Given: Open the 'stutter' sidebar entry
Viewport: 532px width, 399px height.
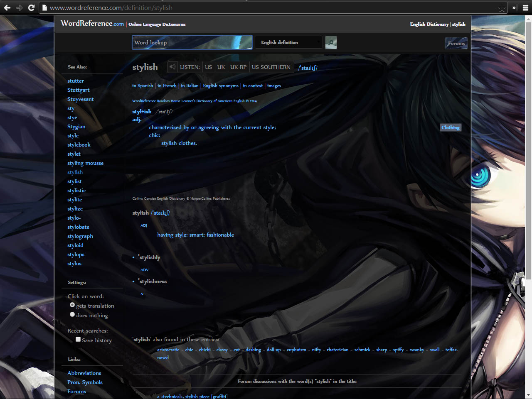Looking at the screenshot, I should [76, 81].
